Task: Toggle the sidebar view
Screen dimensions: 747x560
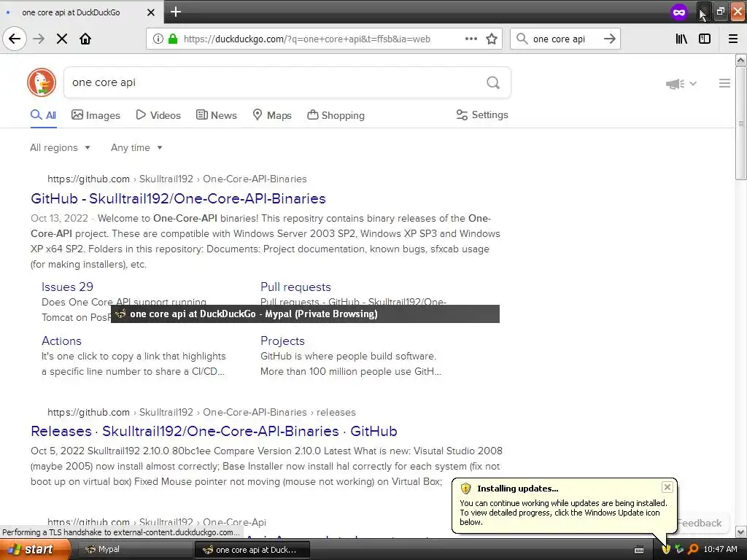Action: click(x=705, y=39)
